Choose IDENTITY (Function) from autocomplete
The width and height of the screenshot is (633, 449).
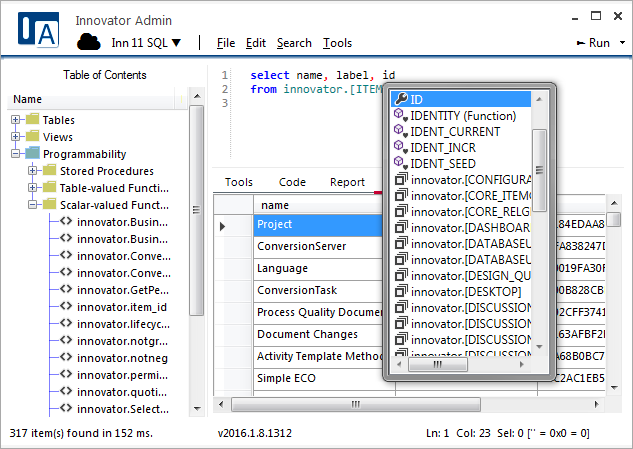461,116
